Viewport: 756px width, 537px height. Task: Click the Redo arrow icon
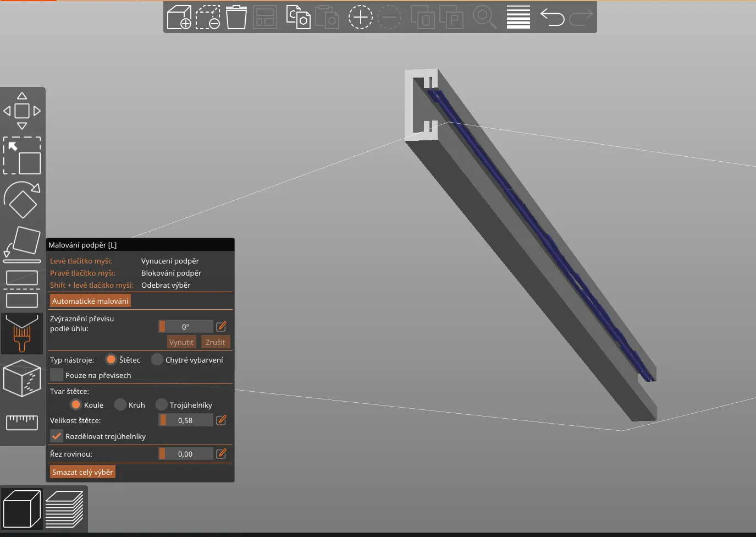(581, 17)
